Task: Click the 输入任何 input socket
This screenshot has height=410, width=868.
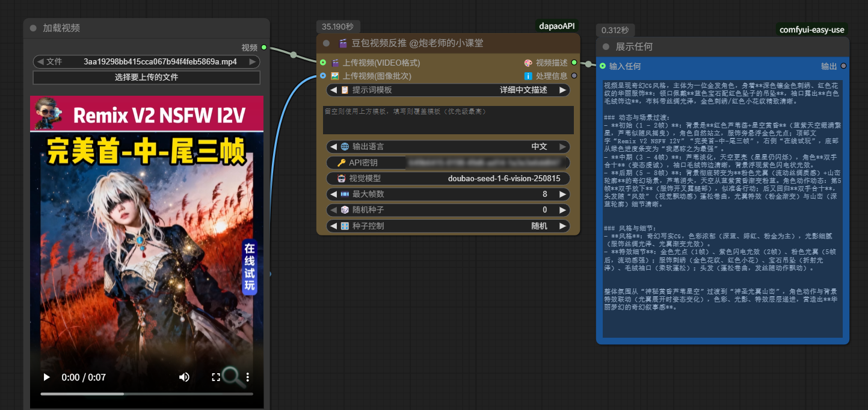Action: (x=602, y=66)
